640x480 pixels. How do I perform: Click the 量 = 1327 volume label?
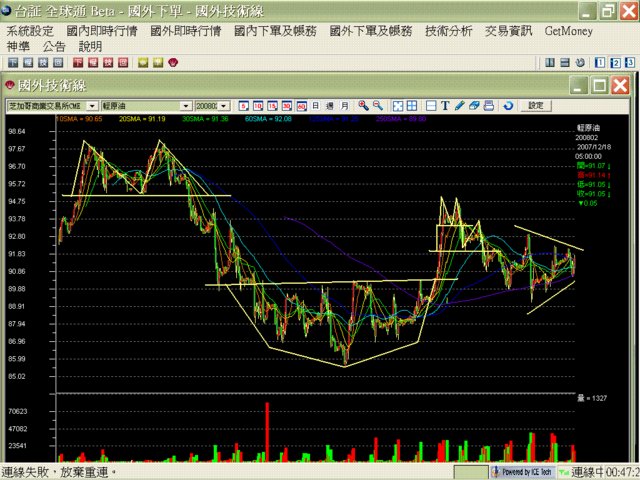click(592, 398)
